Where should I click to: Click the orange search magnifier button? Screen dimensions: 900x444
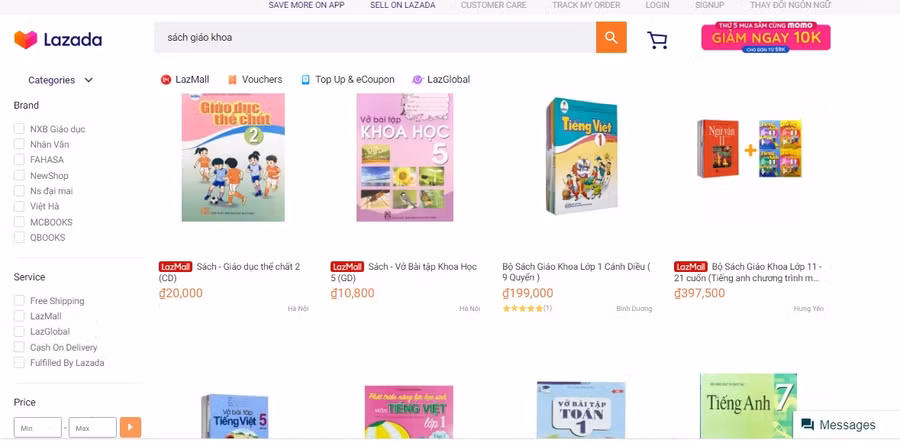611,39
